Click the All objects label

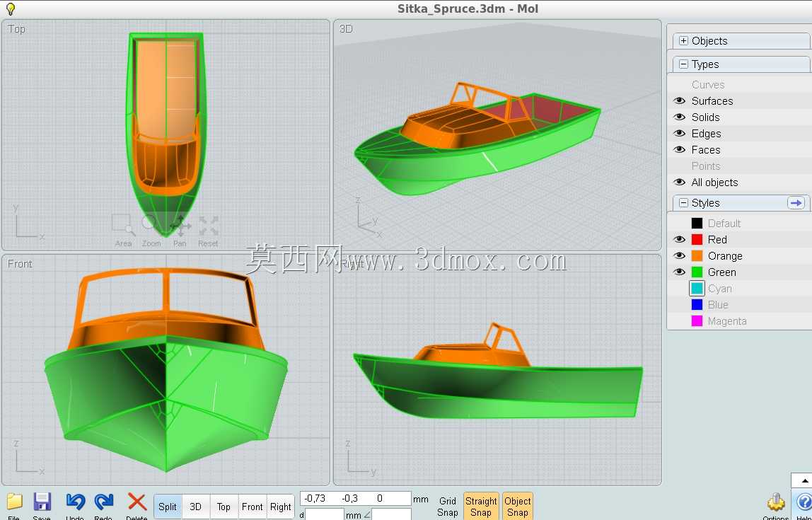pos(714,183)
